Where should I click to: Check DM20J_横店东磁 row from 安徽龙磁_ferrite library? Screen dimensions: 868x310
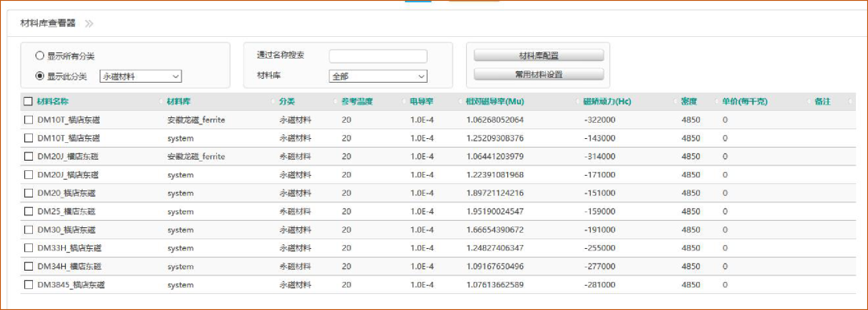(x=28, y=157)
